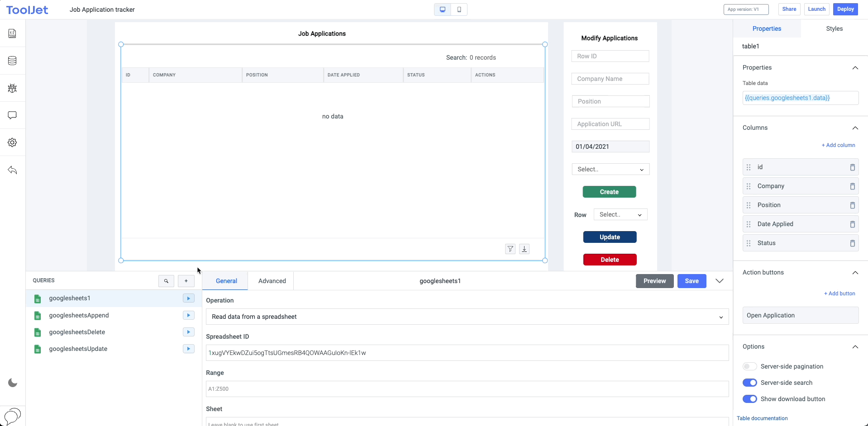Switch to the Styles tab
This screenshot has height=426, width=868.
point(834,28)
